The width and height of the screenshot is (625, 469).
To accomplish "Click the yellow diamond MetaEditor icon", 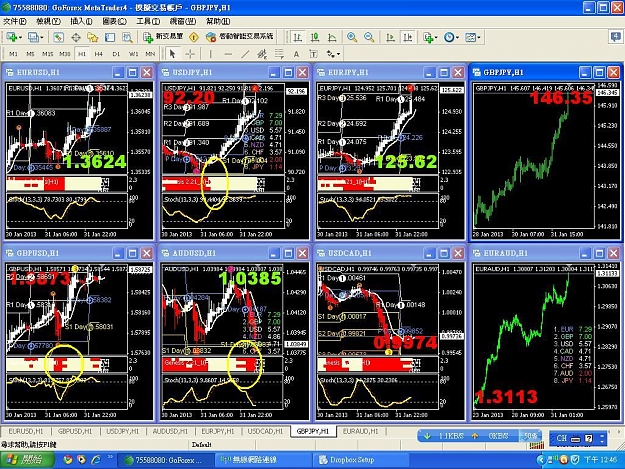I will point(194,37).
